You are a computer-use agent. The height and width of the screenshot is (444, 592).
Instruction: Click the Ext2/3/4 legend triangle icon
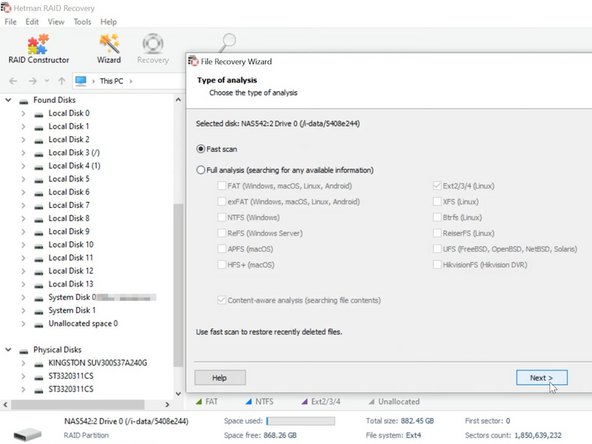pyautogui.click(x=304, y=402)
